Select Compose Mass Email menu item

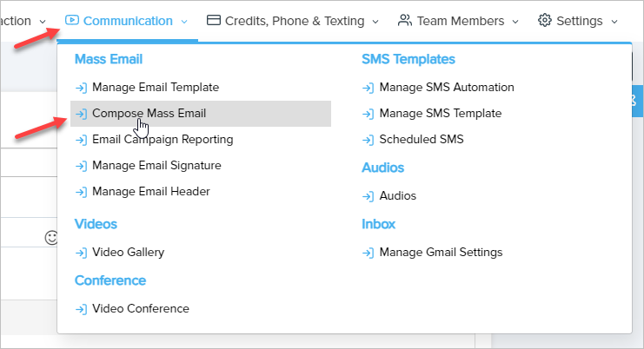tap(149, 114)
